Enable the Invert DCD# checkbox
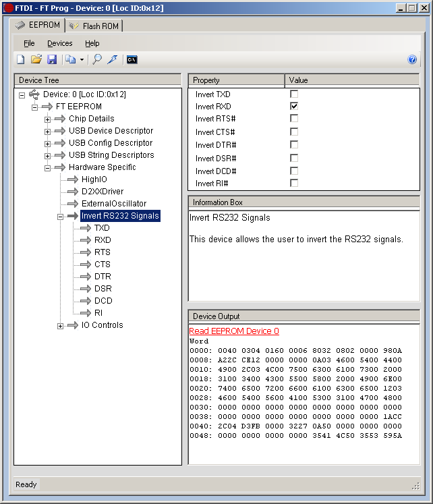This screenshot has height=504, width=433. click(x=294, y=171)
